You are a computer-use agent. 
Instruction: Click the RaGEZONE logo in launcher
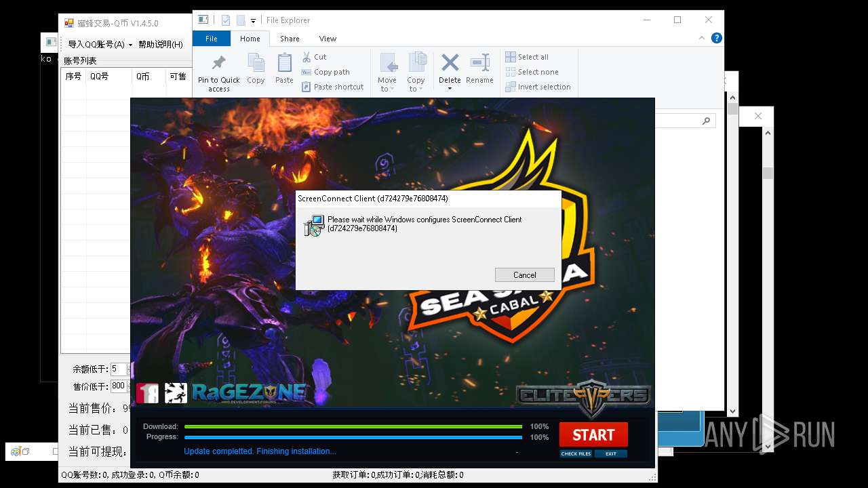pos(249,392)
